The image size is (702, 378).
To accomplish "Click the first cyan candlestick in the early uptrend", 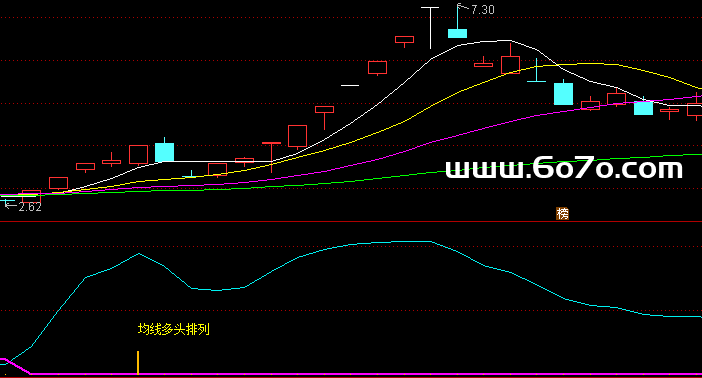I will 164,150.
